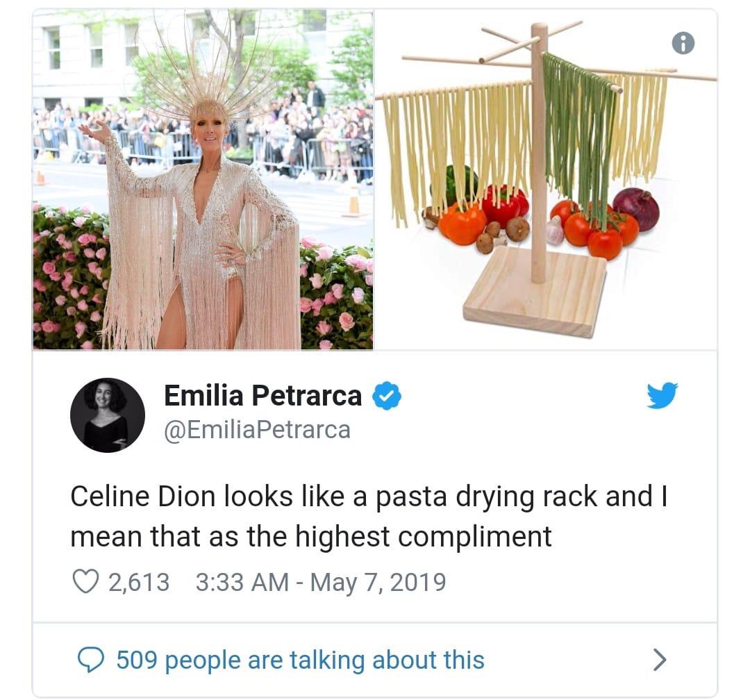The width and height of the screenshot is (750, 700).
Task: Click the display name Emilia Petrarca
Action: (262, 396)
